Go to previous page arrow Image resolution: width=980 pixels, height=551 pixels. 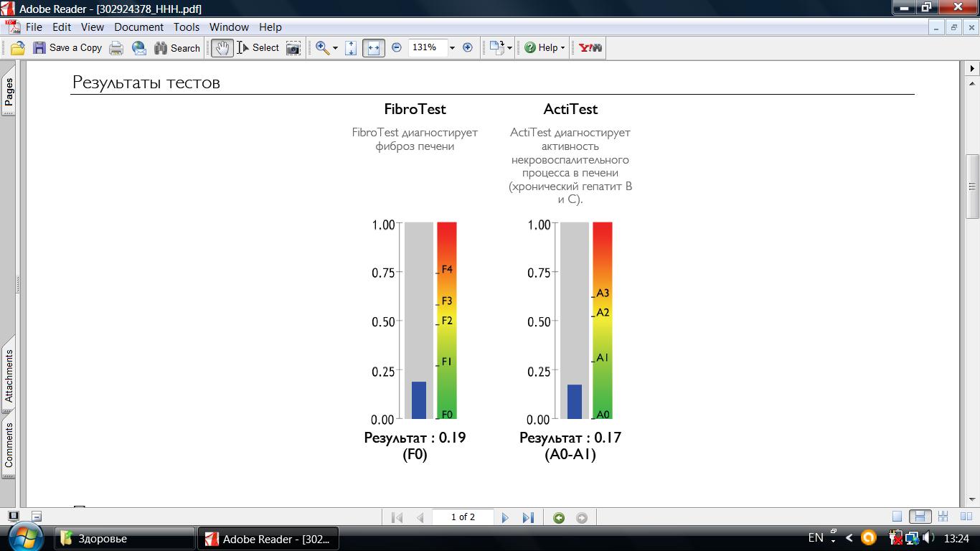(420, 517)
